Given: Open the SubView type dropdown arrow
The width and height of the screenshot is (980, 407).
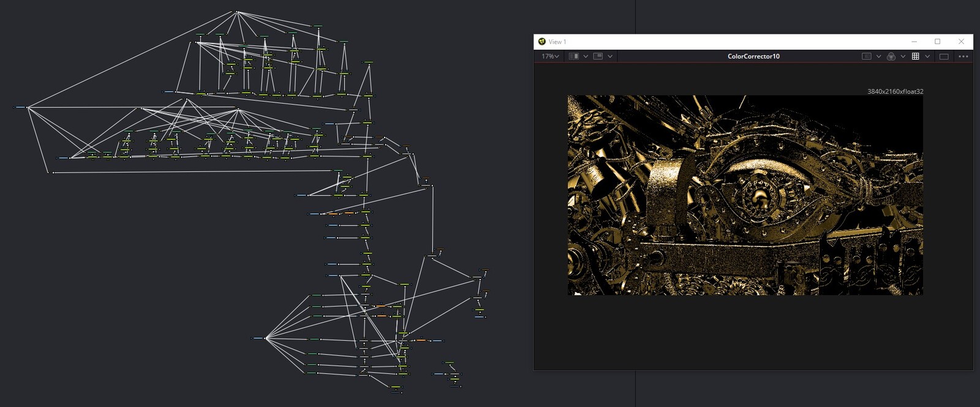Looking at the screenshot, I should [610, 56].
